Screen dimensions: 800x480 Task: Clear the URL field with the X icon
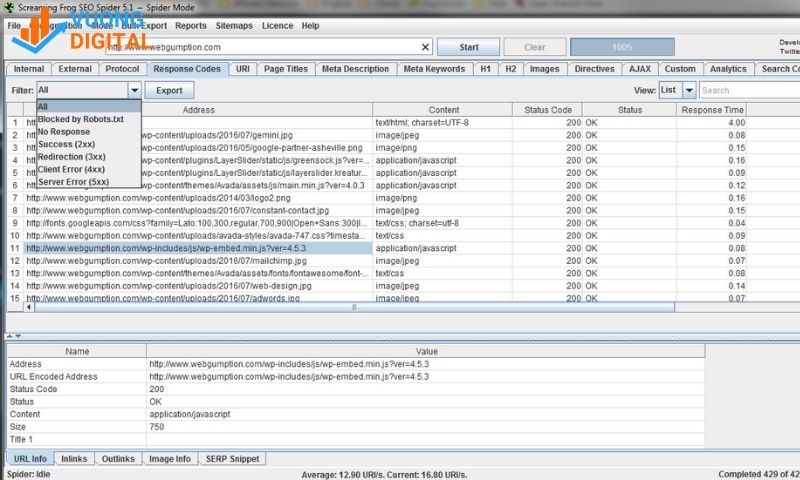[424, 47]
